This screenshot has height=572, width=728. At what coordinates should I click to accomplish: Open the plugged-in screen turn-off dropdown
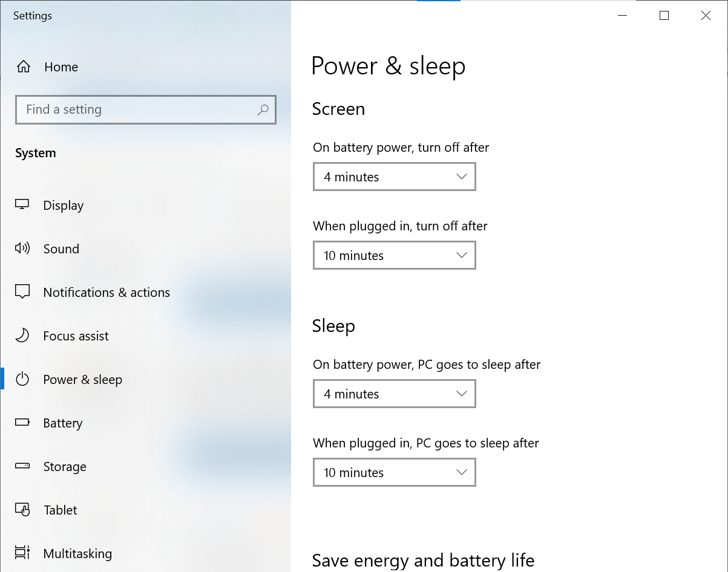[x=394, y=255]
